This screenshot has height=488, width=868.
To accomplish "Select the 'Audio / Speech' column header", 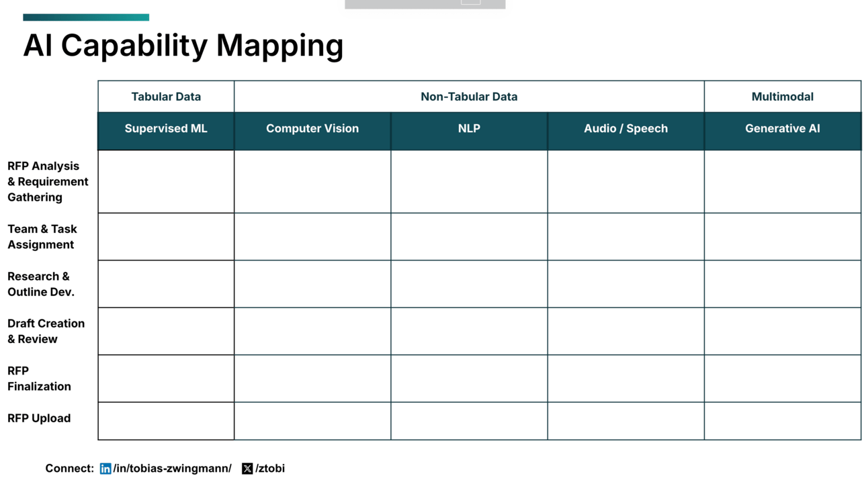I will tap(626, 131).
